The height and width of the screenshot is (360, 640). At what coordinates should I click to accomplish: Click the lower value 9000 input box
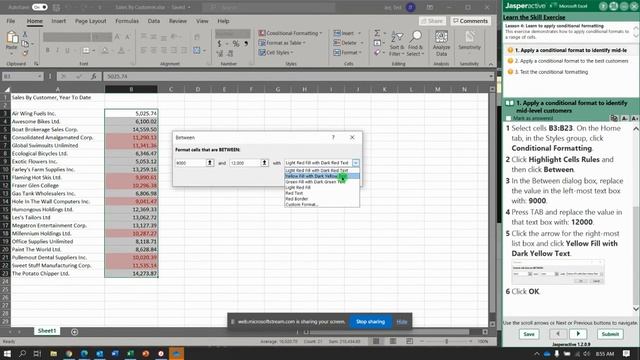point(190,163)
